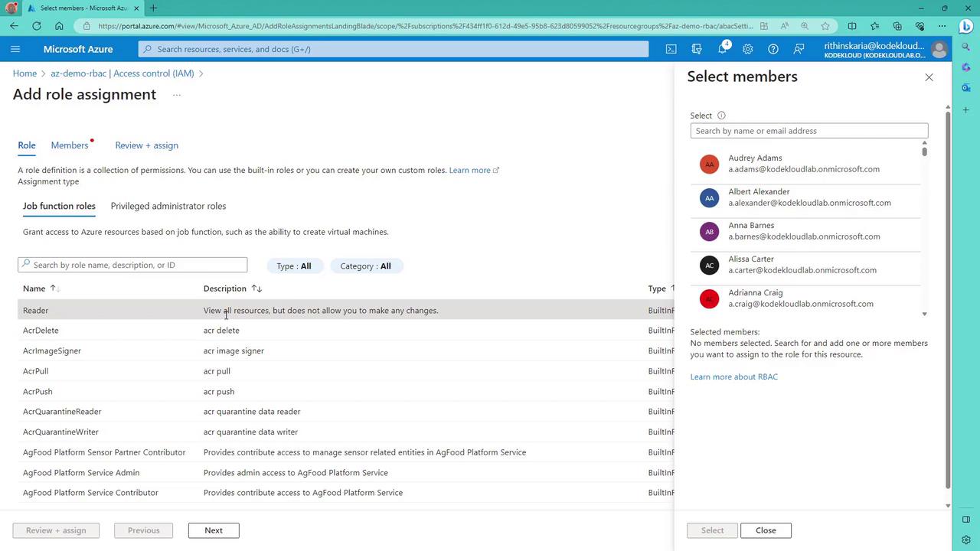
Task: Select the Privileged administrator roles tab
Action: (x=168, y=206)
